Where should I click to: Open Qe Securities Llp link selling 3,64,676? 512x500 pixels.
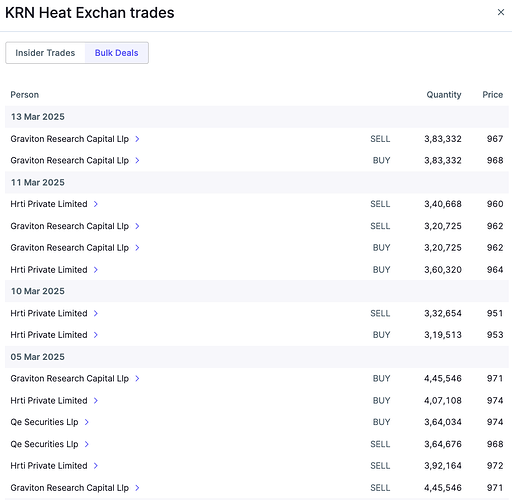(44, 444)
